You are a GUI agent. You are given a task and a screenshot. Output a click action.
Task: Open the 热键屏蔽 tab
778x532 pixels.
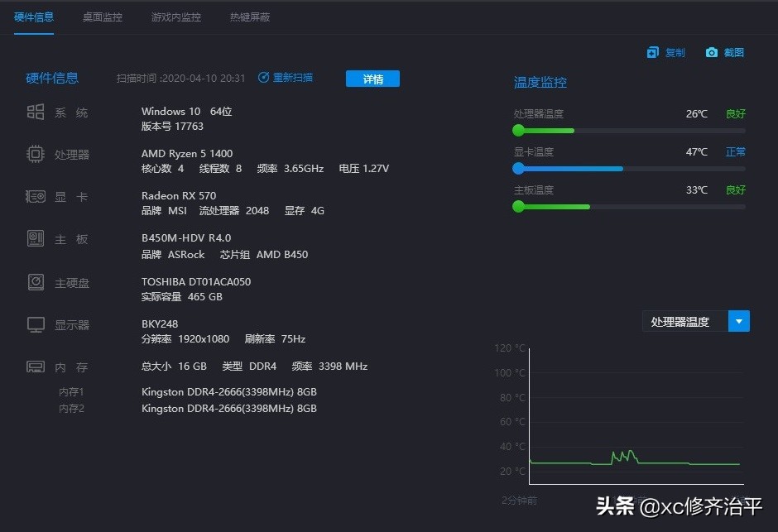click(249, 17)
